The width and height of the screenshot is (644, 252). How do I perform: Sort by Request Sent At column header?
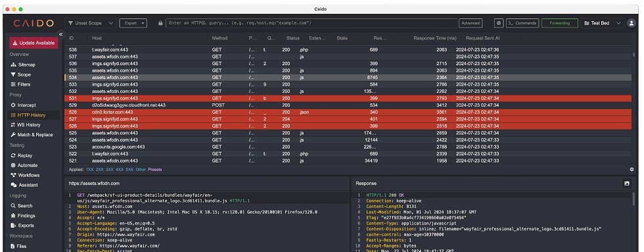click(482, 38)
